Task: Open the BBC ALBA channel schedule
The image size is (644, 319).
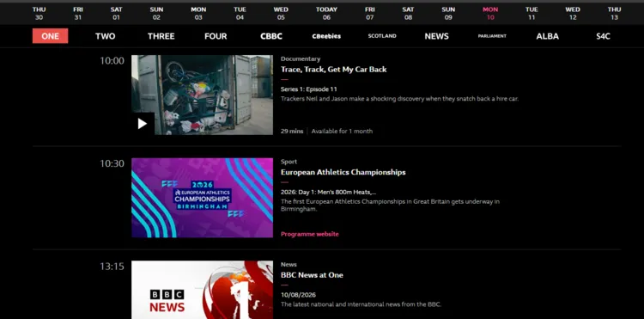Action: (x=548, y=36)
